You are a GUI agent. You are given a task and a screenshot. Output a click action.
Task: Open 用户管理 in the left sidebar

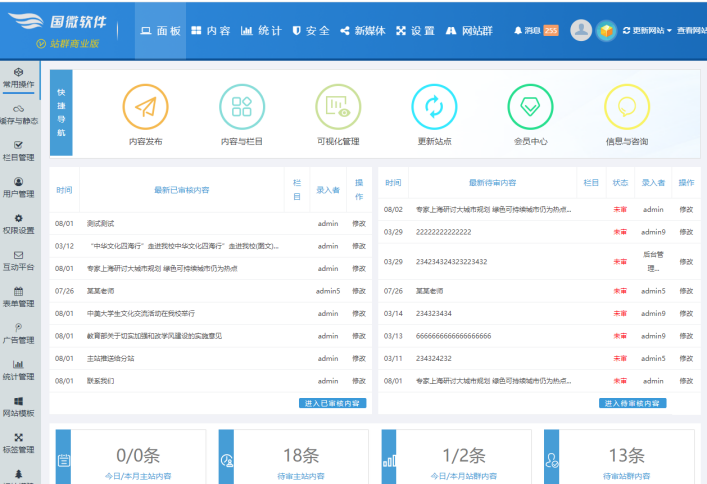point(19,187)
